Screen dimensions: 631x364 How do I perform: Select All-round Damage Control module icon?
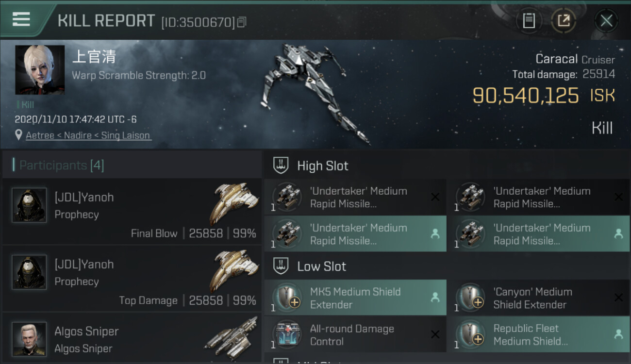(287, 335)
